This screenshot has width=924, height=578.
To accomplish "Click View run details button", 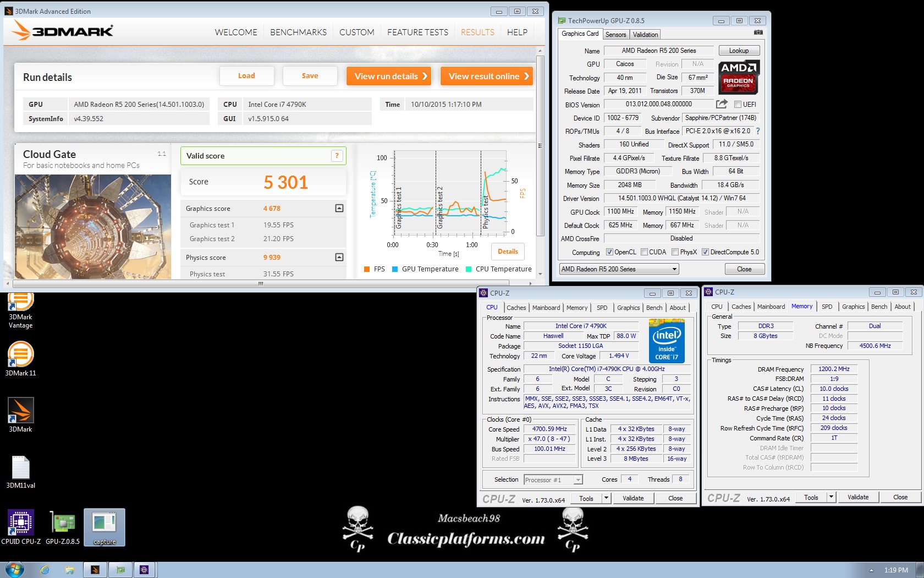I will tap(389, 76).
